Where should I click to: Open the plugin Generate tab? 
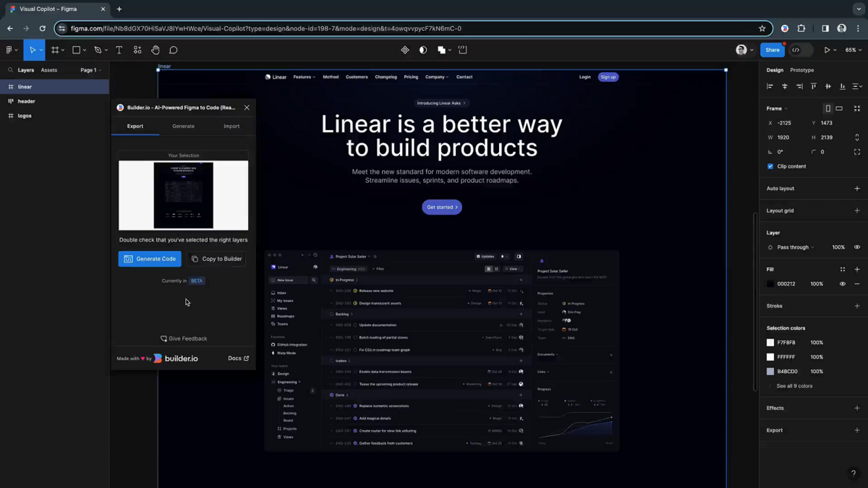183,126
